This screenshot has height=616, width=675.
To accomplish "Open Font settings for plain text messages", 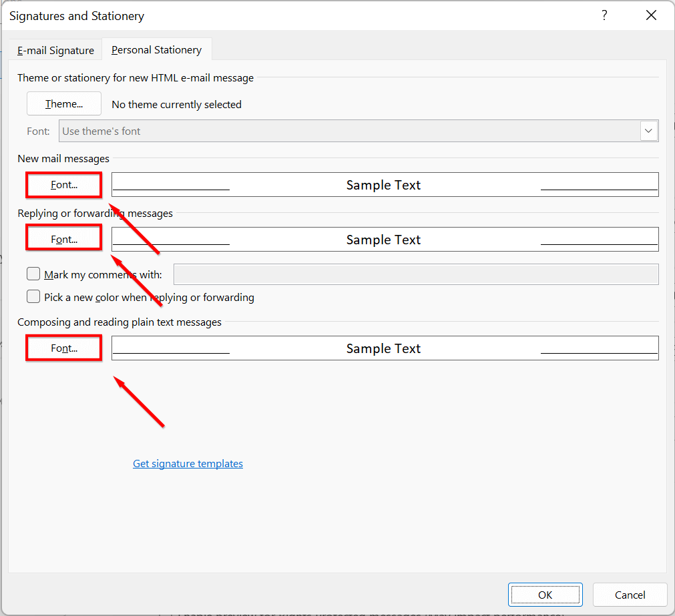I will [64, 348].
